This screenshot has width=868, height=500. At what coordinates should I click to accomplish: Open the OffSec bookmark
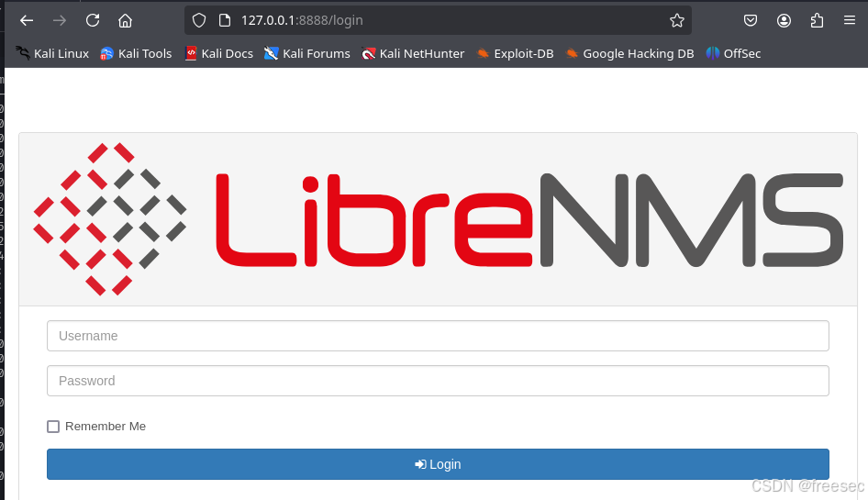coord(733,53)
